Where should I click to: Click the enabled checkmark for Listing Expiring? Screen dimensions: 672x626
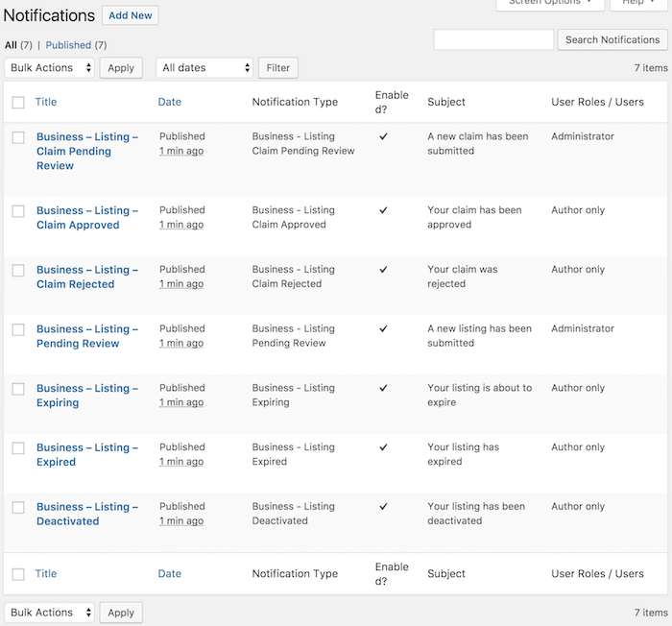coord(383,388)
